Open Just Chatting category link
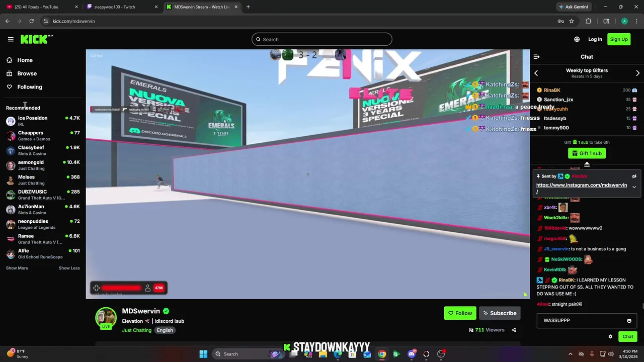The image size is (644, 362). tap(137, 330)
